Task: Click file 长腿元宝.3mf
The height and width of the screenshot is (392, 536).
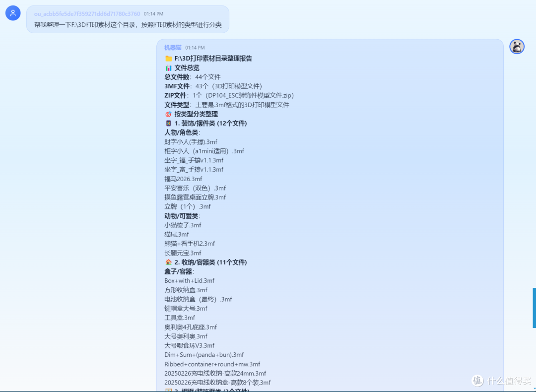Action: coord(183,253)
